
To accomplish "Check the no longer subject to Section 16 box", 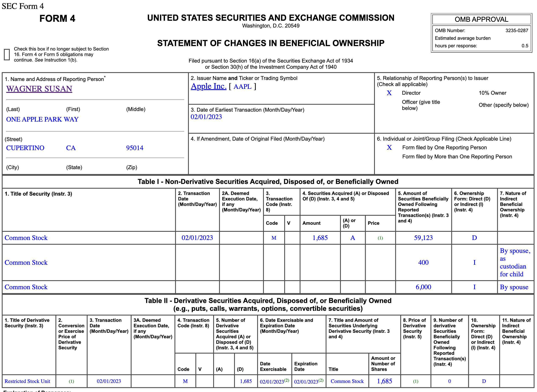I will [7, 54].
